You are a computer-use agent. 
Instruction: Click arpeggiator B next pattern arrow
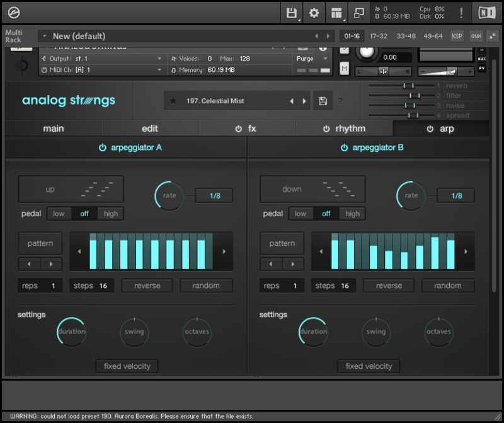(x=293, y=264)
